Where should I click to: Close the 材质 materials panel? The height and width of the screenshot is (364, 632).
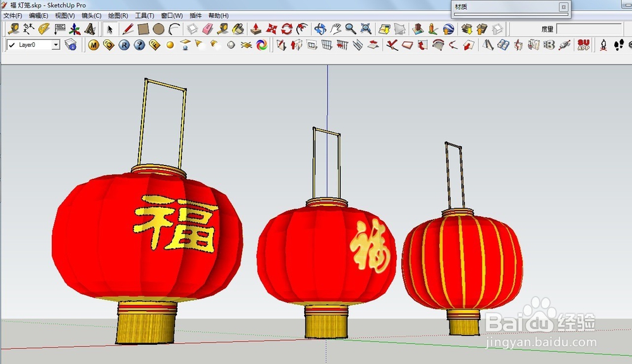tap(564, 7)
